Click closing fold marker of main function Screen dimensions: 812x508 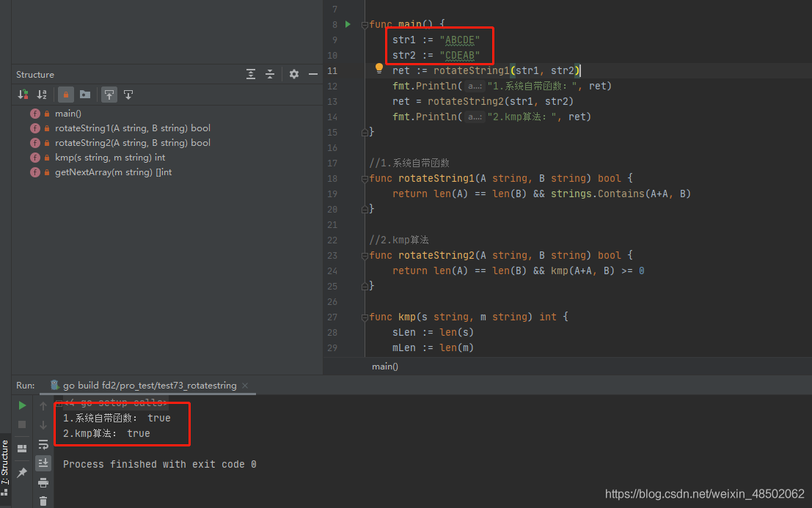click(x=365, y=133)
